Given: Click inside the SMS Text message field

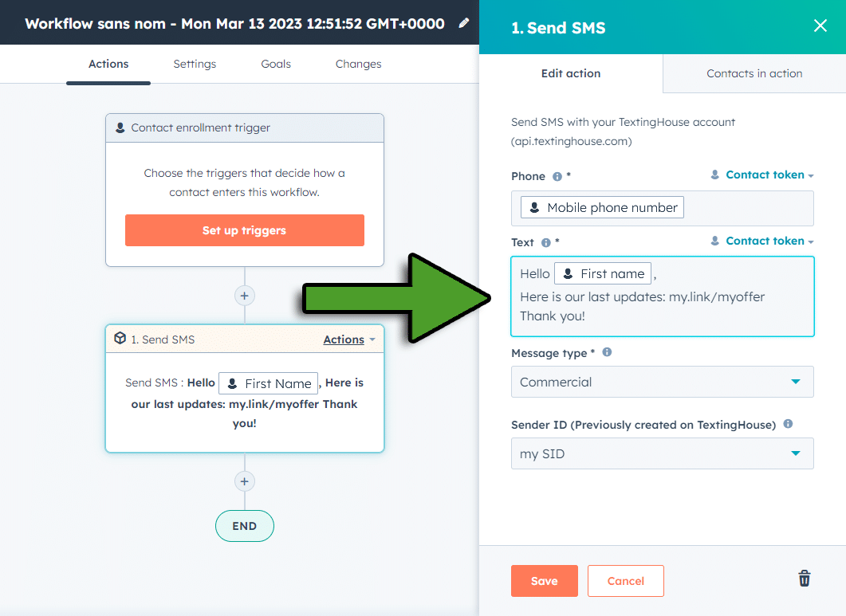Looking at the screenshot, I should [x=662, y=296].
